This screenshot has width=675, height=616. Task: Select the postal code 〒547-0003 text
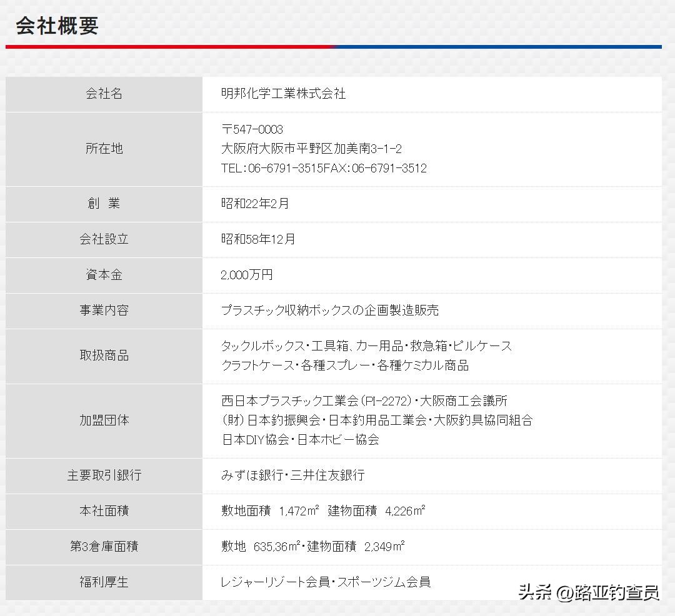(251, 129)
